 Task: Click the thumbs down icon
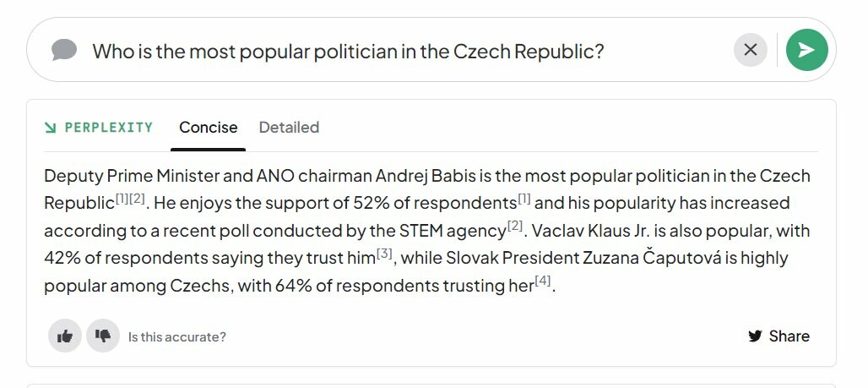tap(103, 336)
